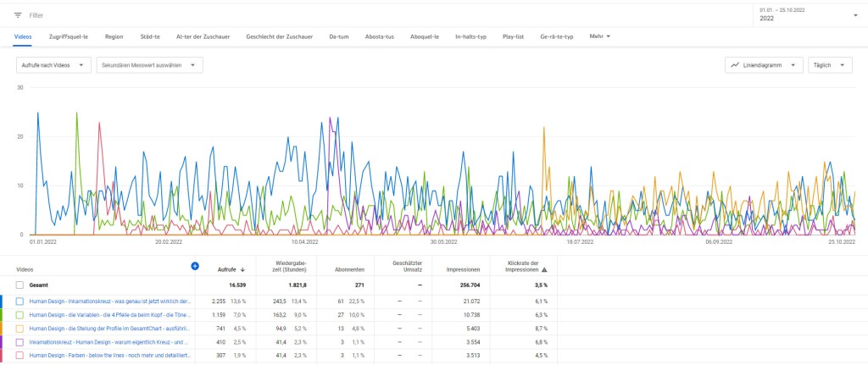
Task: Tick the orange checkbox for Stellung der Profile video
Action: tap(20, 328)
